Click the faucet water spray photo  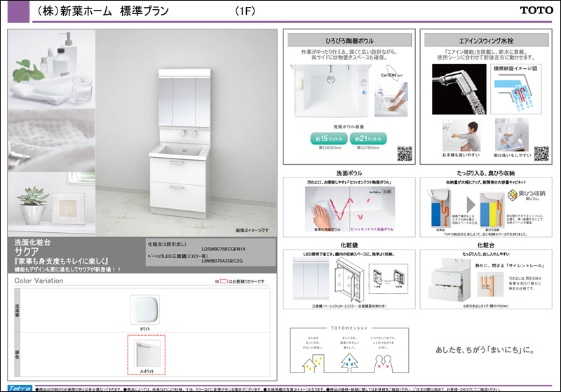tap(459, 90)
